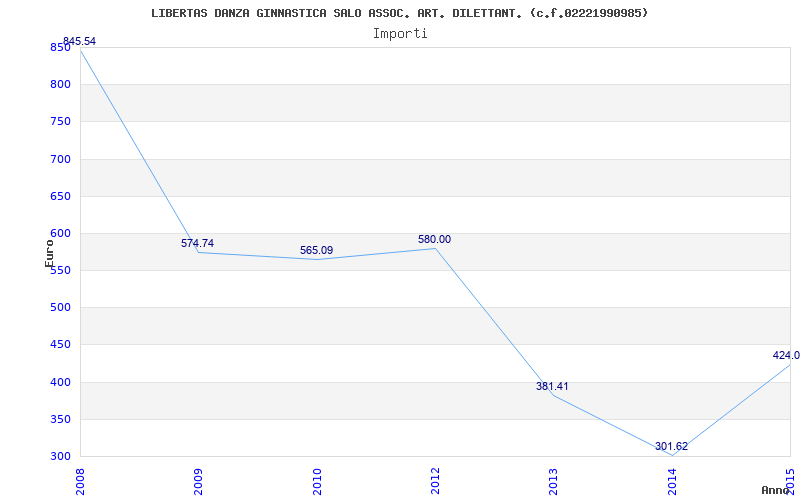Select the 565.09 data label
The image size is (800, 500).
316,251
